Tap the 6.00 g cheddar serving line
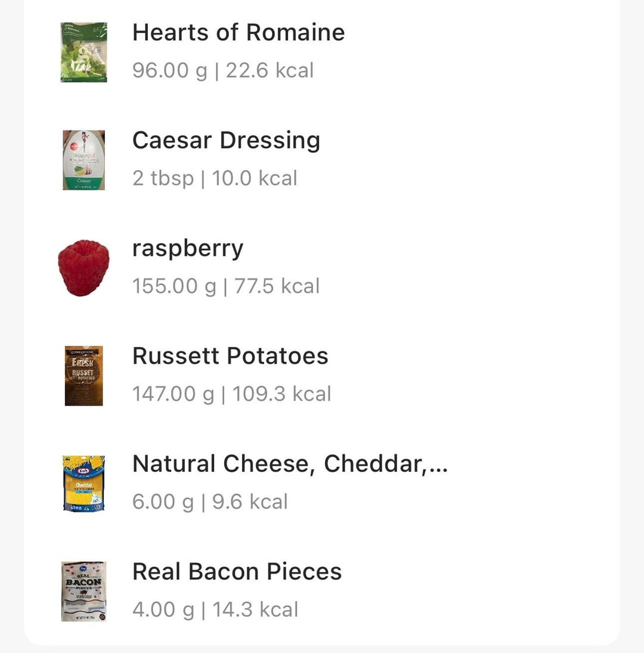 [x=210, y=502]
